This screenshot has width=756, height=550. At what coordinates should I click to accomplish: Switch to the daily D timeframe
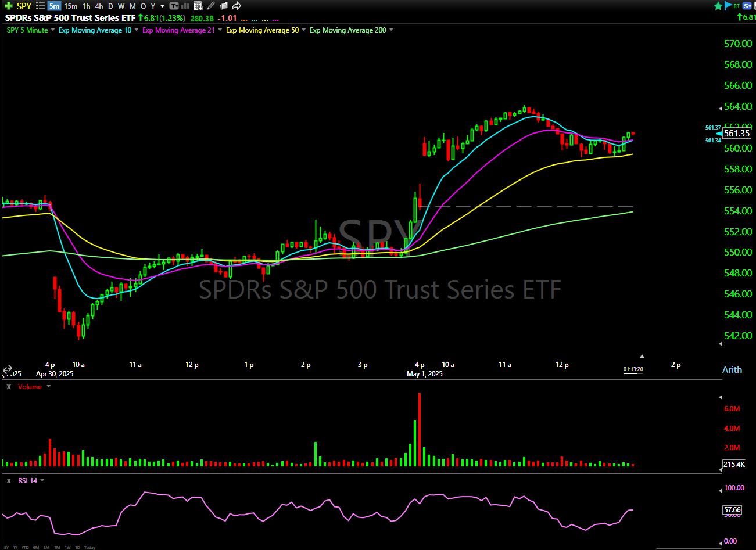(110, 6)
